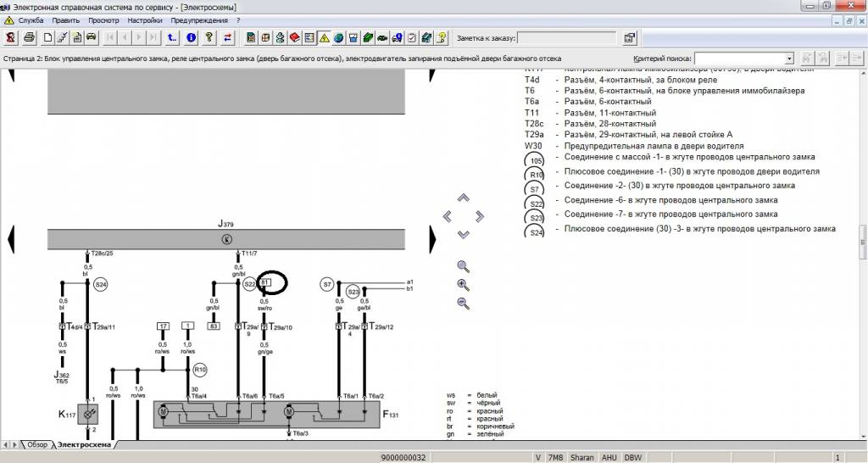The image size is (868, 463).
Task: Click the red book icon
Action: point(294,37)
